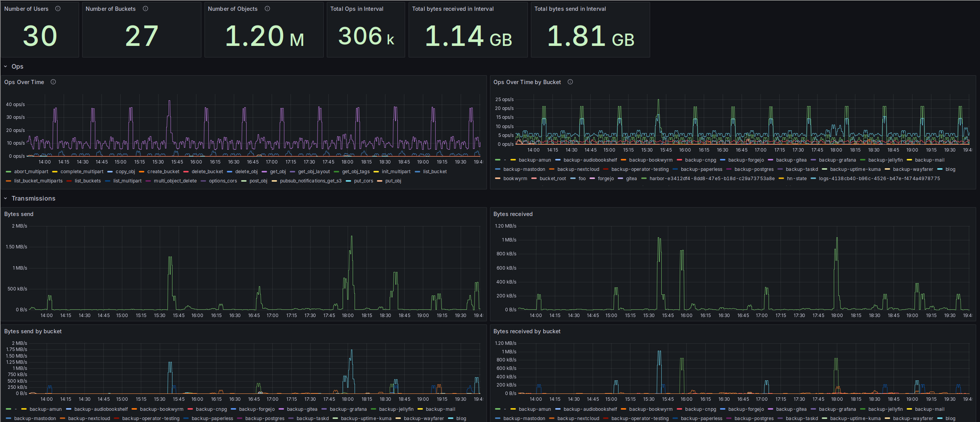980x422 pixels.
Task: Click info icon beside Number of Buckets
Action: [145, 8]
